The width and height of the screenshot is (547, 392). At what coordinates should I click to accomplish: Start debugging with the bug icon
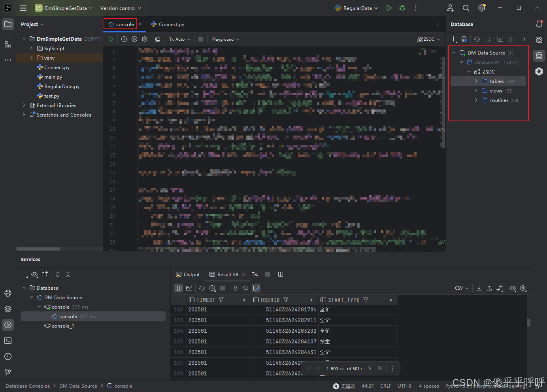[x=402, y=8]
